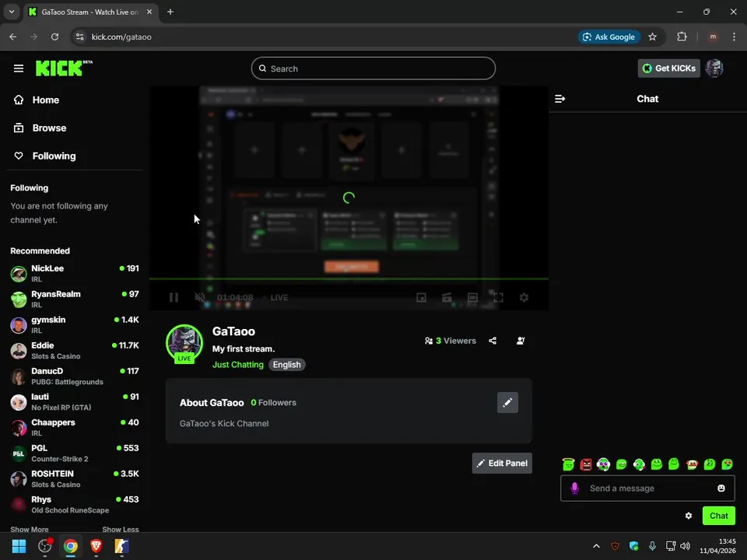Expand list with Show More
Screen dimensions: 747x560
point(30,529)
